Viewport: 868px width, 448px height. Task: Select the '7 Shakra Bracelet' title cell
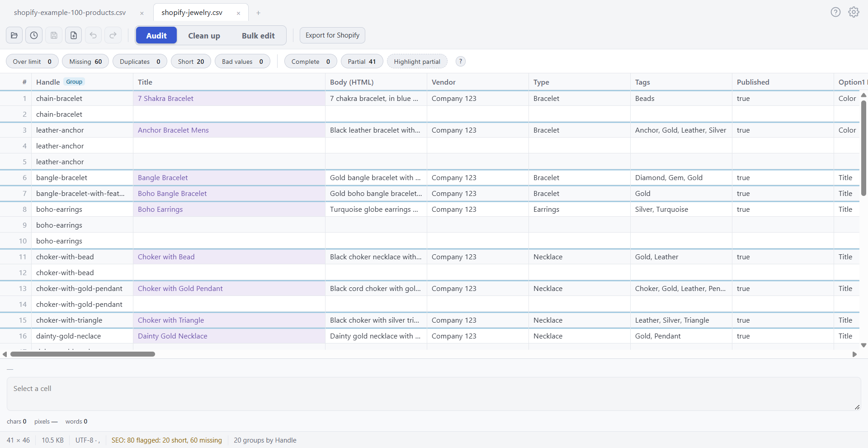[229, 98]
